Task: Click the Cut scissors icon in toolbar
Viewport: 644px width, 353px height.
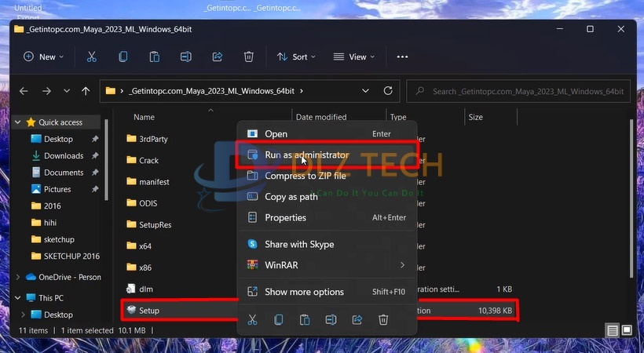Action: pos(92,56)
